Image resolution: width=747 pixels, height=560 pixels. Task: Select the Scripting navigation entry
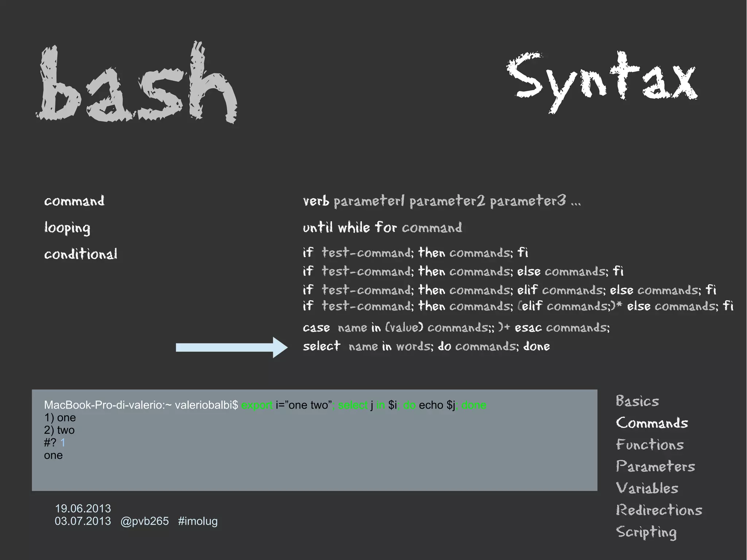click(646, 532)
